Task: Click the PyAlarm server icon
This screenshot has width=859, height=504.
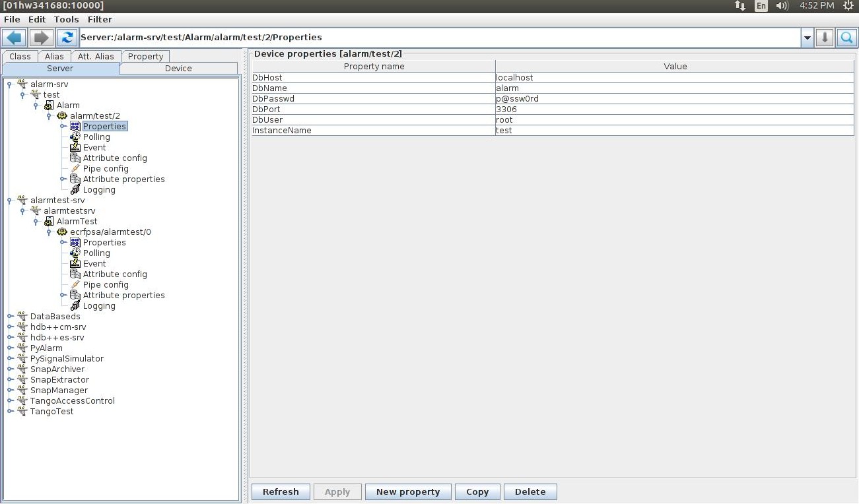Action: [22, 348]
